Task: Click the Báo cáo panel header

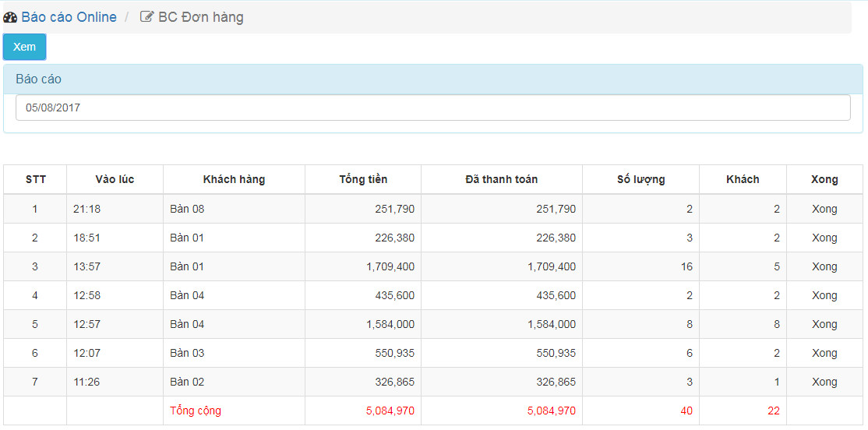Action: 433,79
